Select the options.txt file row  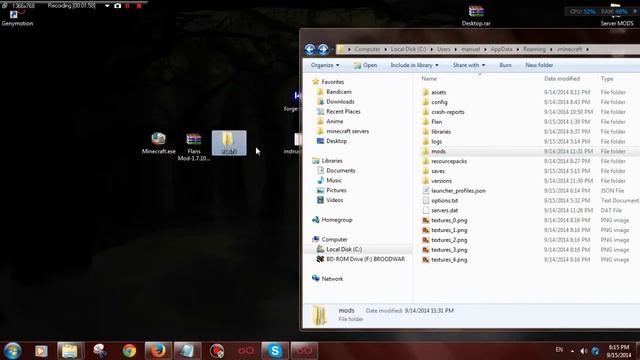pyautogui.click(x=530, y=200)
